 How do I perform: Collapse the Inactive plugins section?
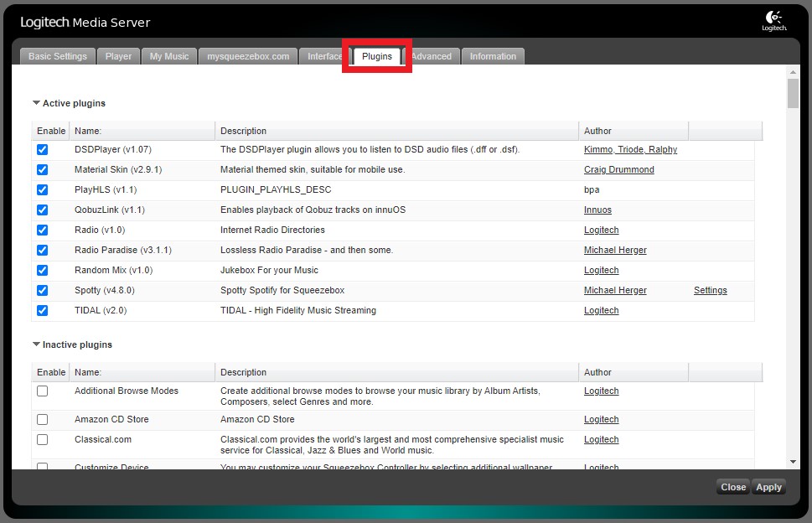pyautogui.click(x=37, y=344)
